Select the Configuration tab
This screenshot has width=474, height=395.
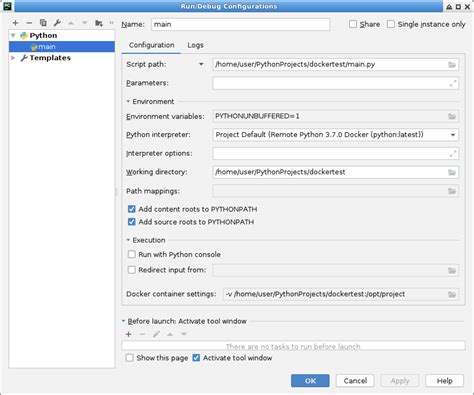(151, 45)
